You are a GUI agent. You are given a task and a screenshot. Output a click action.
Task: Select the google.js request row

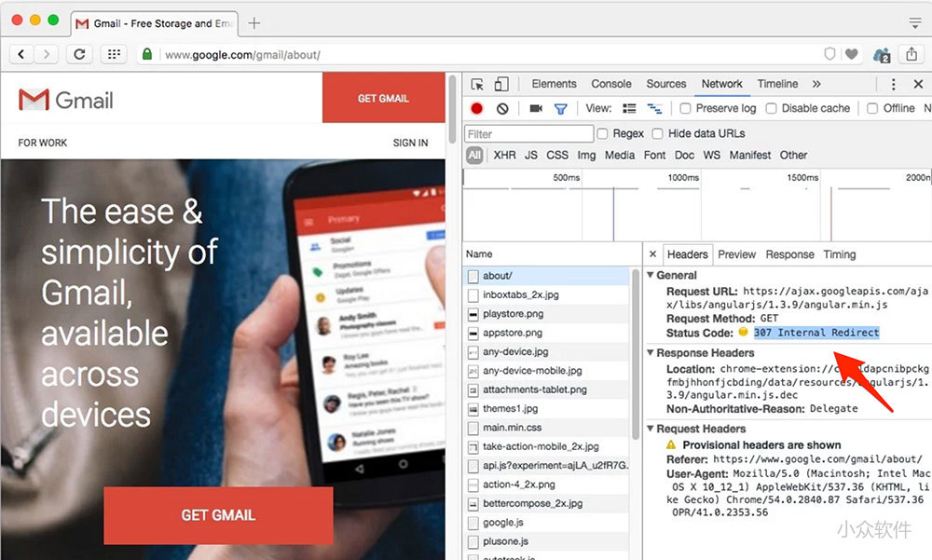pyautogui.click(x=545, y=522)
